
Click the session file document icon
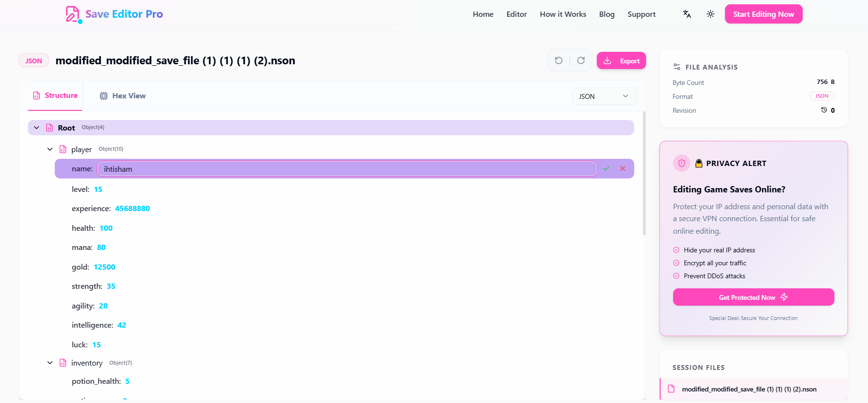[672, 389]
